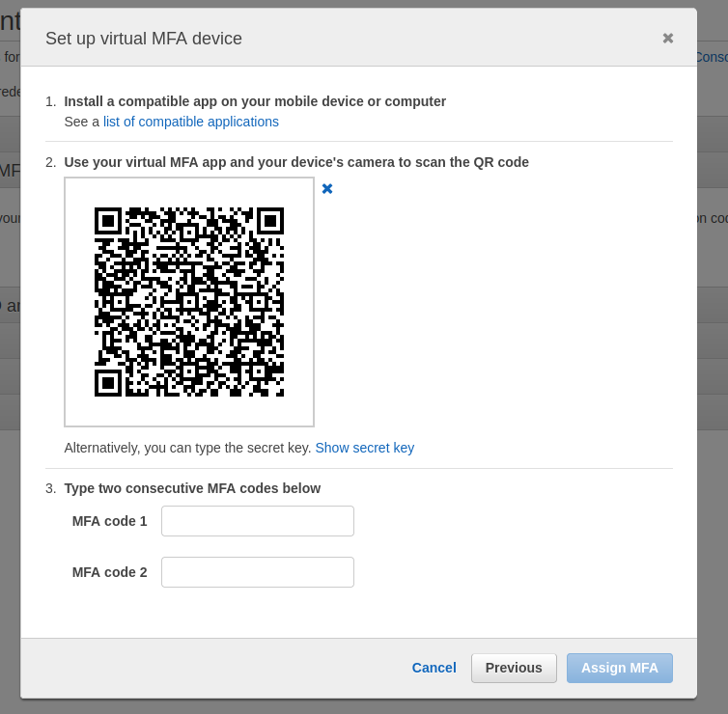Image resolution: width=728 pixels, height=714 pixels.
Task: Click the 'Use your virtual MFA app' step heading
Action: pos(296,162)
